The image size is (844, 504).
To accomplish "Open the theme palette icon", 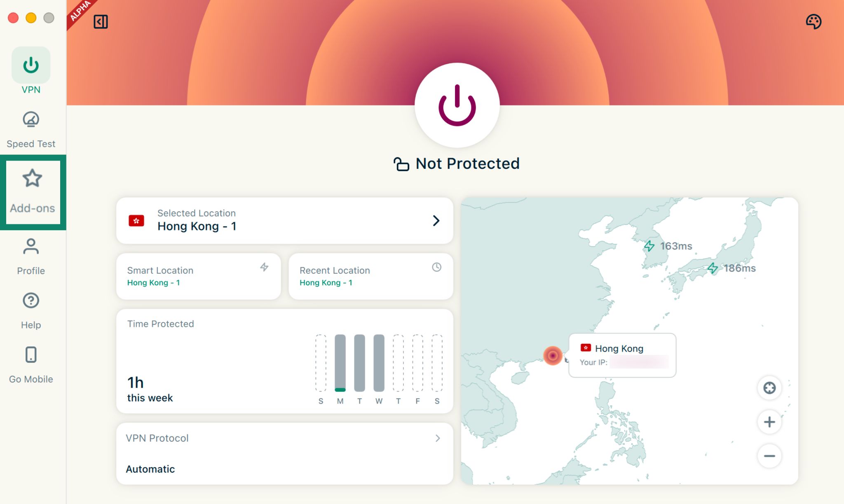I will 813,21.
